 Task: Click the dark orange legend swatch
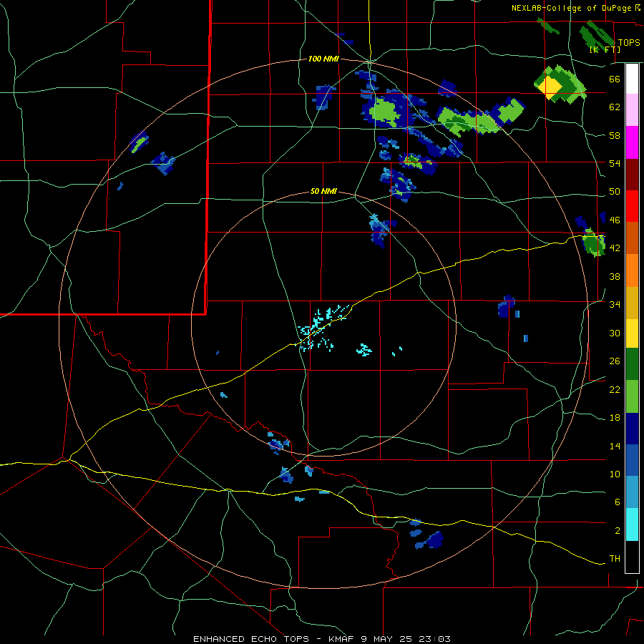[632, 238]
